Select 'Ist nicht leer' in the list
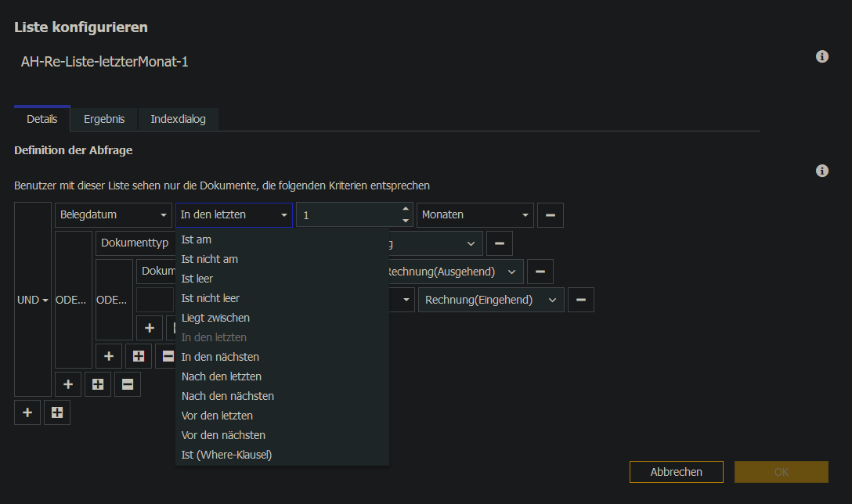This screenshot has height=504, width=852. [x=210, y=298]
